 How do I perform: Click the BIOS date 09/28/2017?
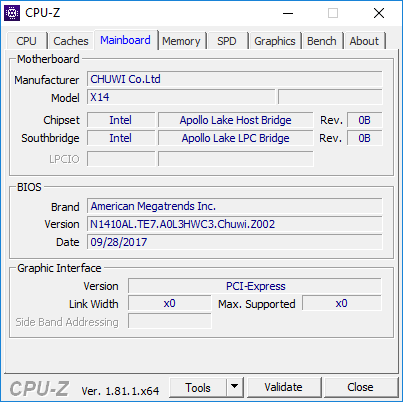tap(235, 242)
